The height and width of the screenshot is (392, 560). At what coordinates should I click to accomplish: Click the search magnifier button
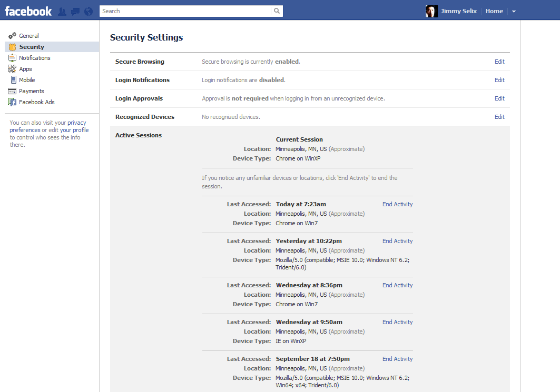[277, 11]
